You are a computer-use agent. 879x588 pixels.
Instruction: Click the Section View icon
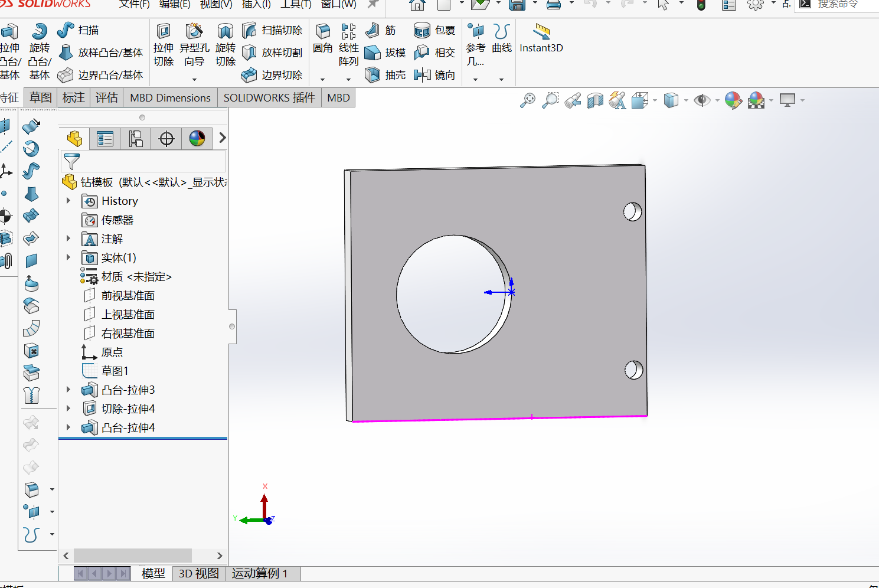[595, 100]
